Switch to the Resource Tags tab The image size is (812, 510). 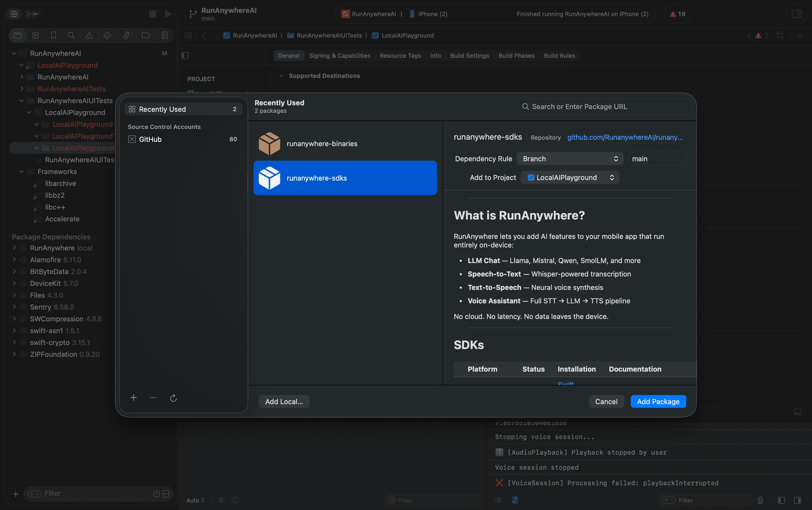(400, 55)
